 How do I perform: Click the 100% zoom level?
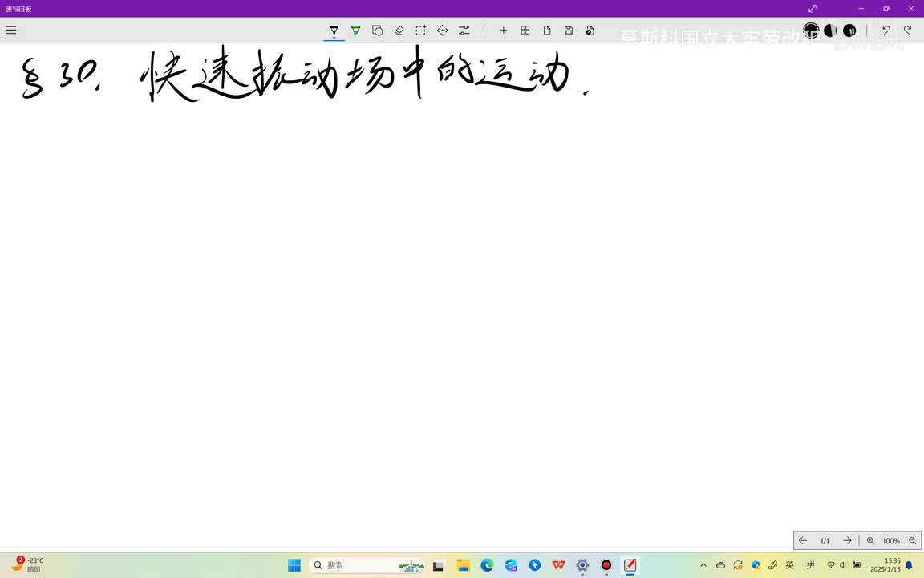891,541
